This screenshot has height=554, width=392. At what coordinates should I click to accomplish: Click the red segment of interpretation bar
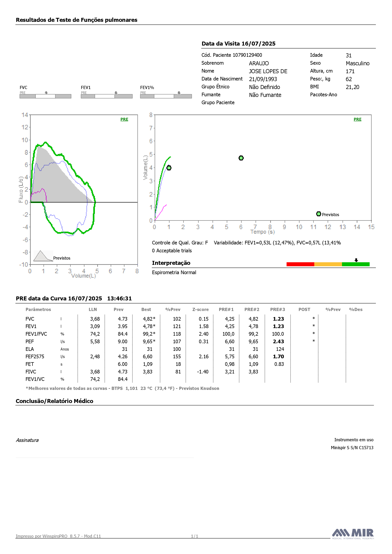pos(300,264)
